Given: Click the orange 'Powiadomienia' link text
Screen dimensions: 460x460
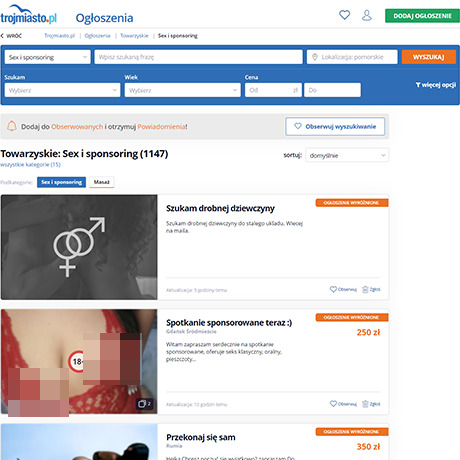Looking at the screenshot, I should [x=162, y=127].
